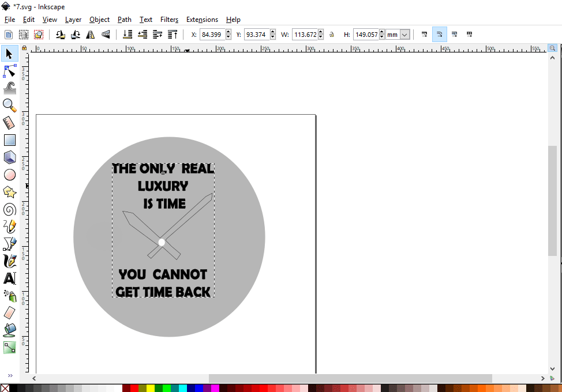Select the 3D Box tool
The image size is (562, 392).
tap(10, 157)
